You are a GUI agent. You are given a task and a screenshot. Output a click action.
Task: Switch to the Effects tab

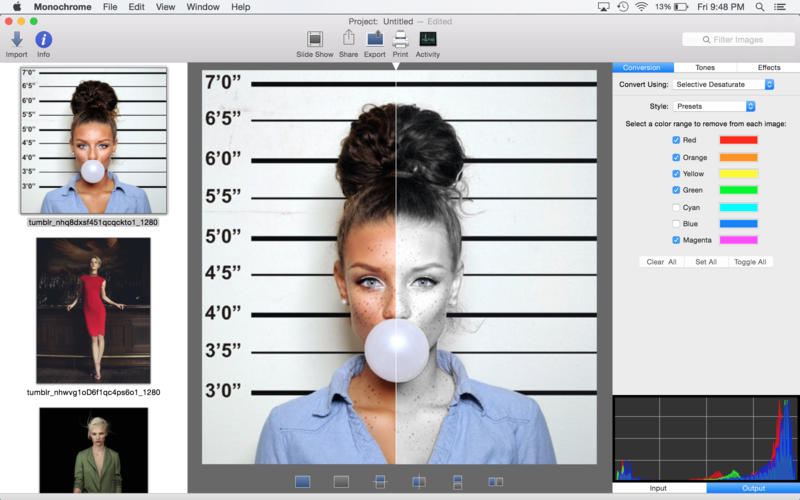pos(768,68)
